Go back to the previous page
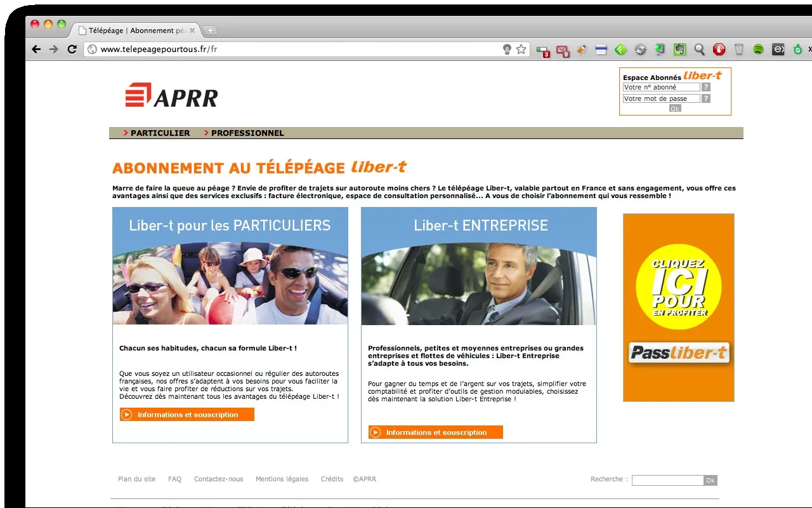 pyautogui.click(x=36, y=50)
